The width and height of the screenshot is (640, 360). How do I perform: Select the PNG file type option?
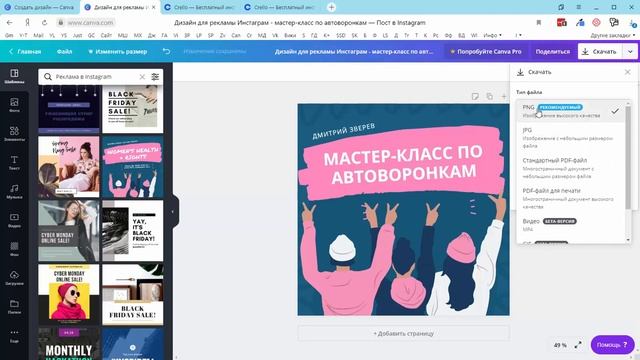click(571, 111)
